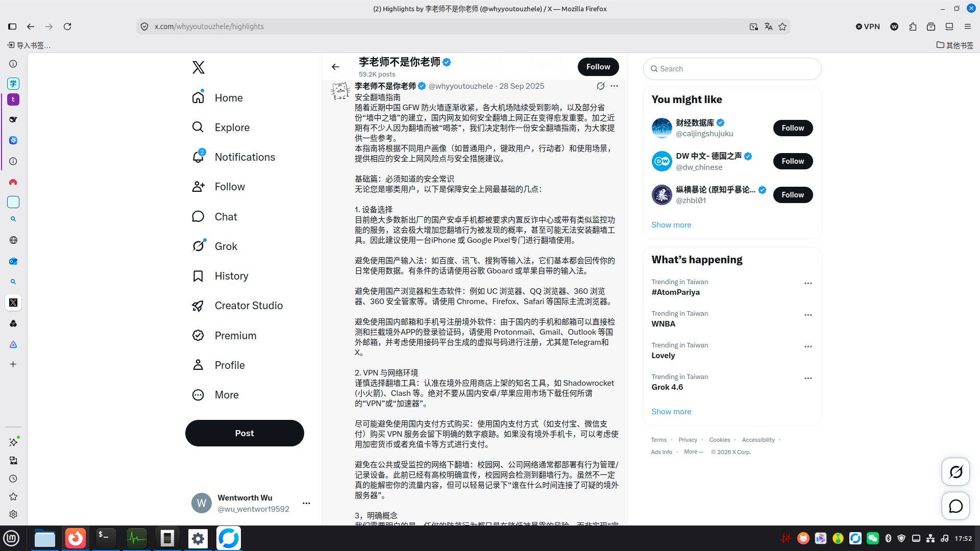Go back using the profile back arrow

click(335, 67)
